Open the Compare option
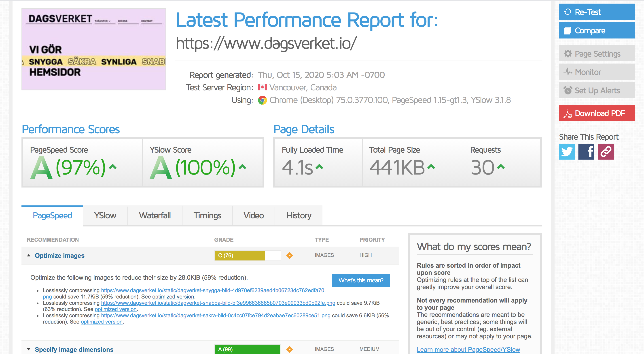 pos(597,30)
